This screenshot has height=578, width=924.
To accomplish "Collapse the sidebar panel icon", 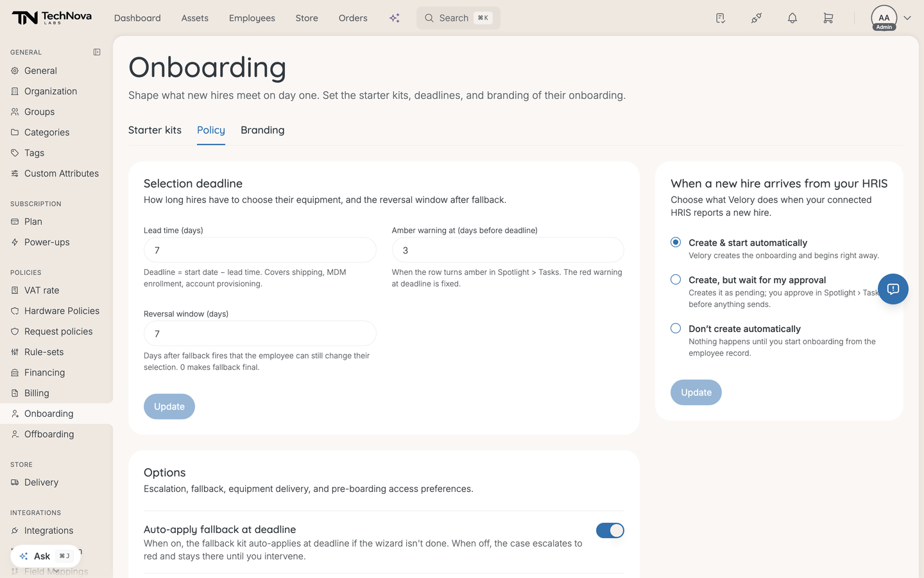I will click(97, 52).
